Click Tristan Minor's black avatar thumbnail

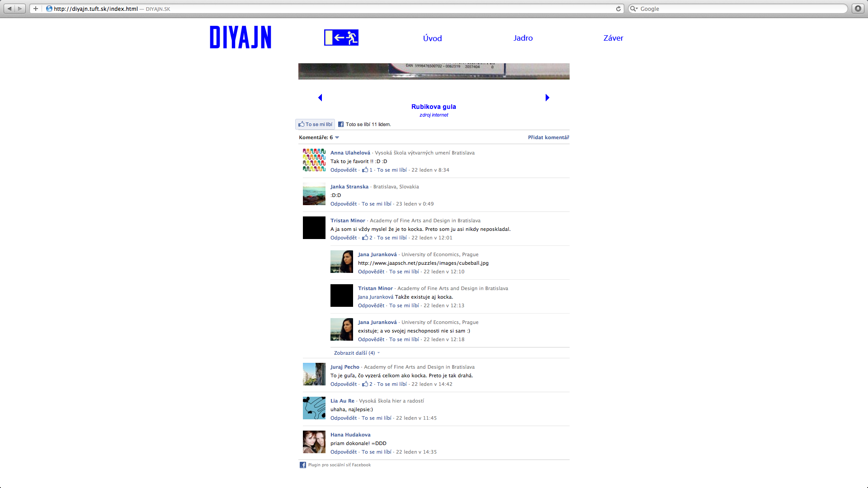(314, 228)
